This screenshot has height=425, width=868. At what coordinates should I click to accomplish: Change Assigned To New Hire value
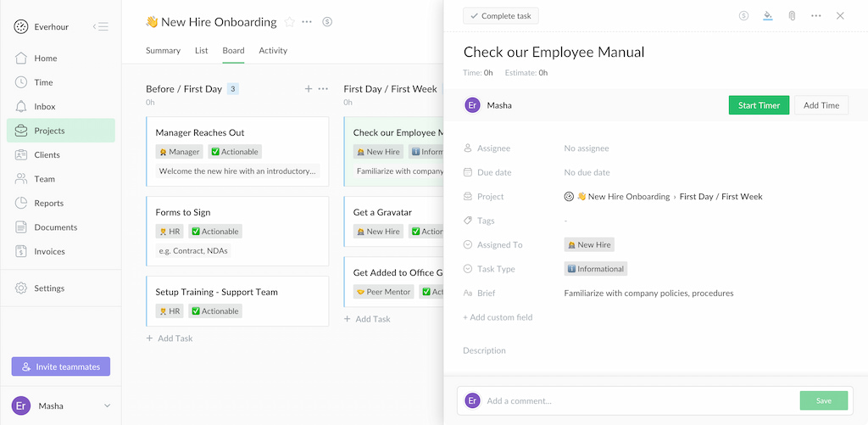[589, 245]
